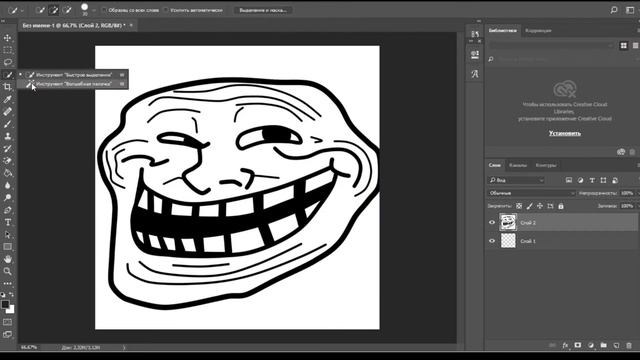Create a new adjustment layer

coord(591,345)
